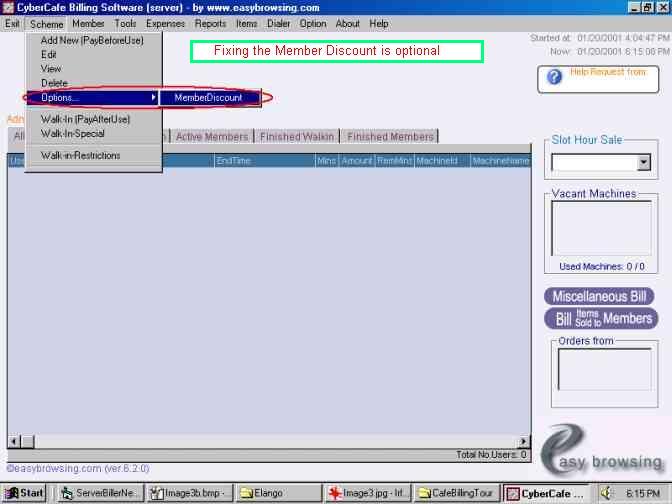Image resolution: width=672 pixels, height=504 pixels.
Task: Switch to ServerBillerNe taskbar window
Action: 99,493
